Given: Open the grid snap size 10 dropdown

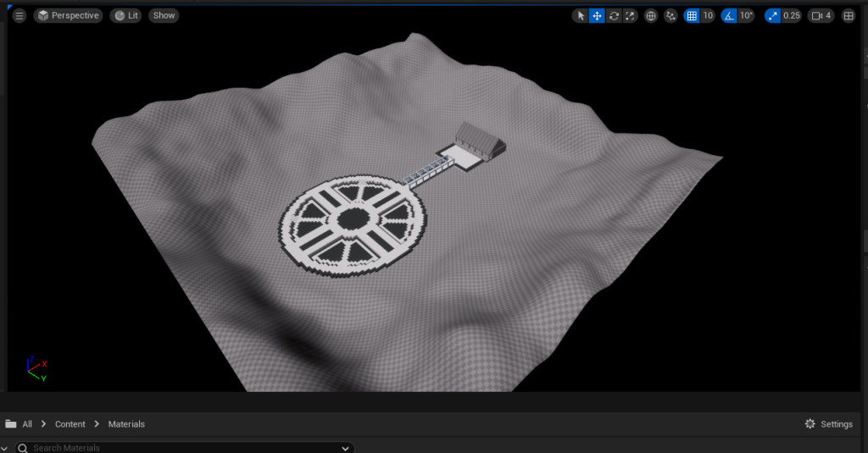Looking at the screenshot, I should pyautogui.click(x=708, y=15).
